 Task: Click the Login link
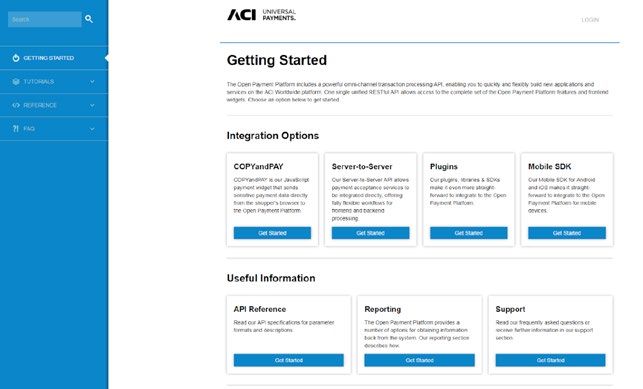pyautogui.click(x=590, y=20)
